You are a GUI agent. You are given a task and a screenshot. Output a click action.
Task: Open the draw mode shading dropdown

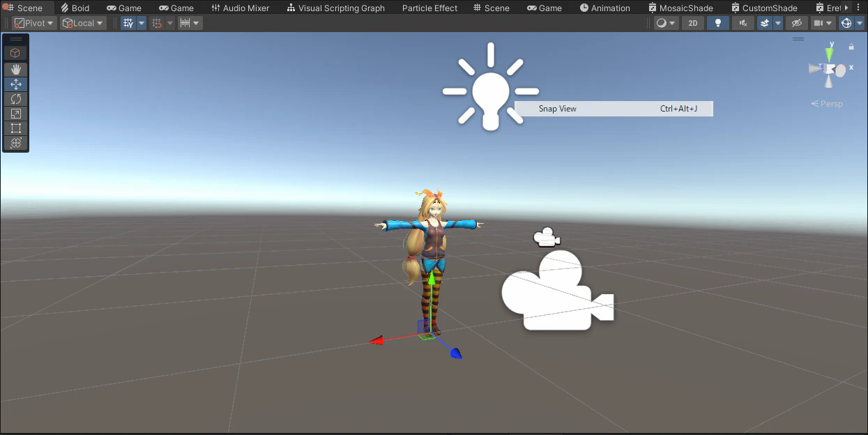point(666,23)
